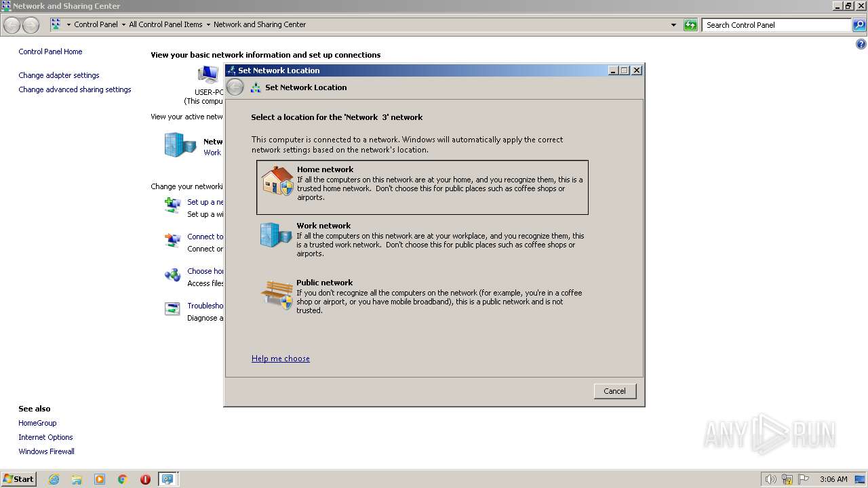The height and width of the screenshot is (488, 868).
Task: Click the Control Panel back navigation arrow
Action: (x=12, y=25)
